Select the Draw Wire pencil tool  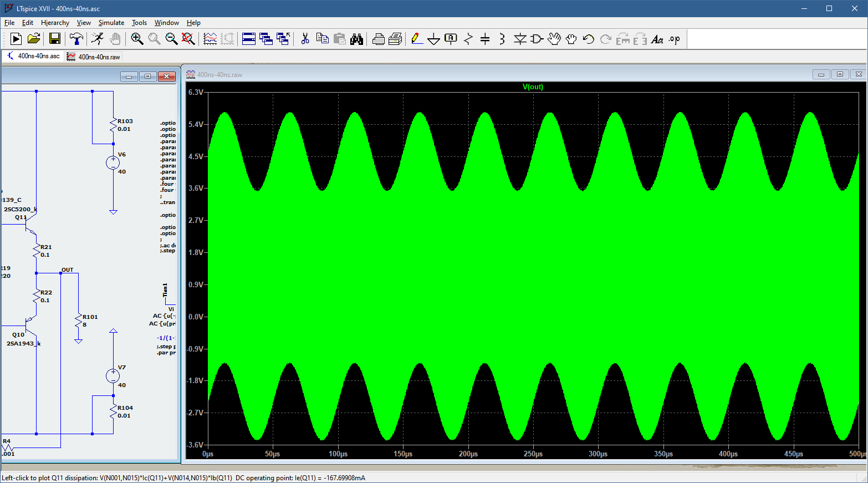tap(417, 39)
